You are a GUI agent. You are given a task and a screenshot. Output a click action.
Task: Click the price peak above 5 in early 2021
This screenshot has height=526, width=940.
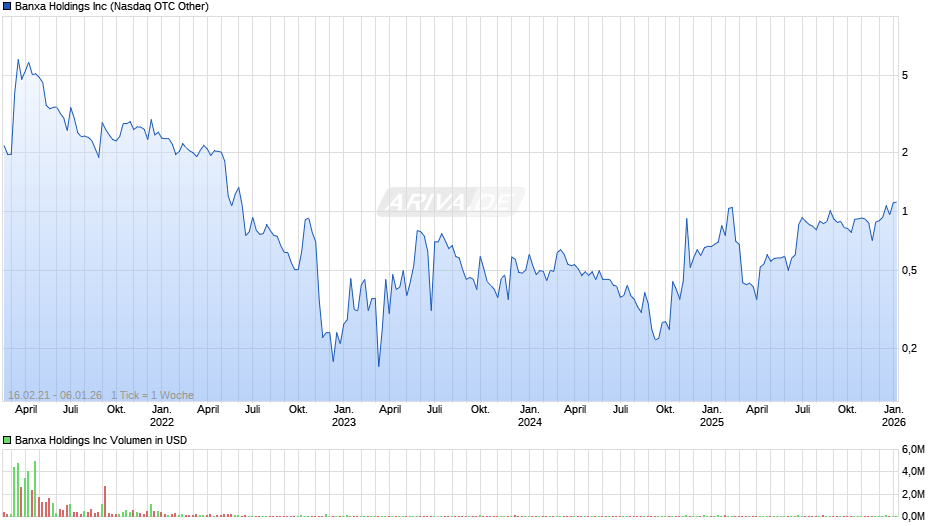18,60
